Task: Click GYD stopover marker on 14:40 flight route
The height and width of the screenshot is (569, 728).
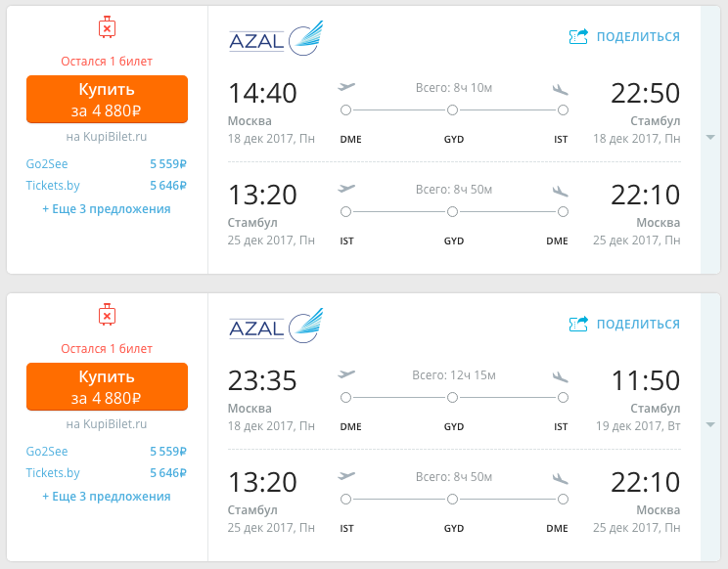Action: (453, 110)
